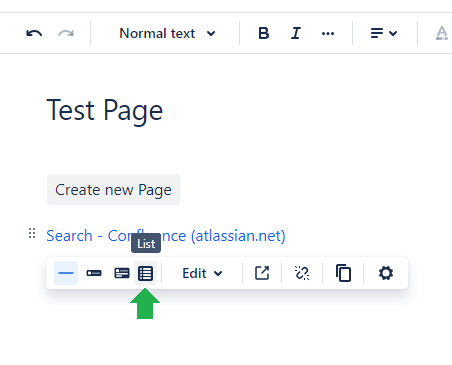Open the Edit dropdown in link toolbar
Viewport: 452px width, 365px height.
tap(202, 273)
